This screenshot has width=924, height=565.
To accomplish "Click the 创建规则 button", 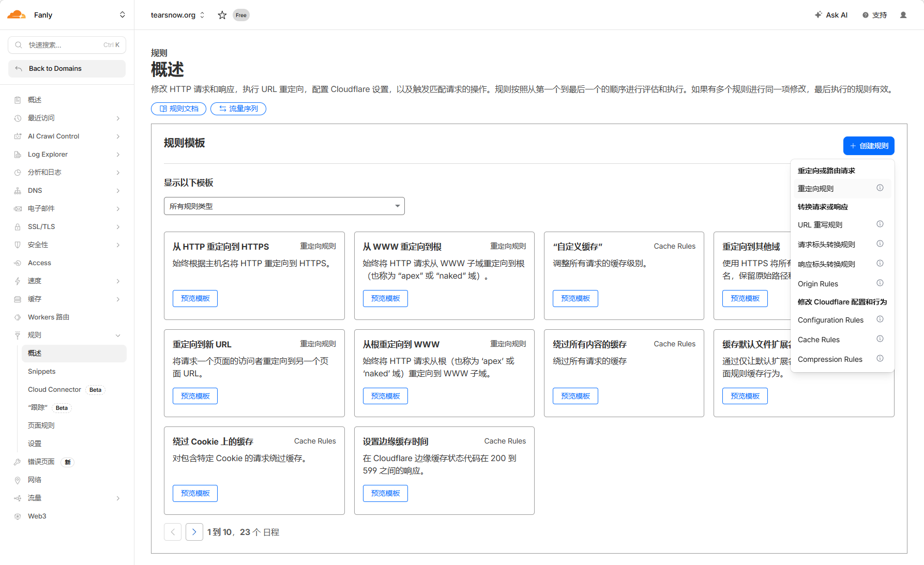I will [869, 146].
